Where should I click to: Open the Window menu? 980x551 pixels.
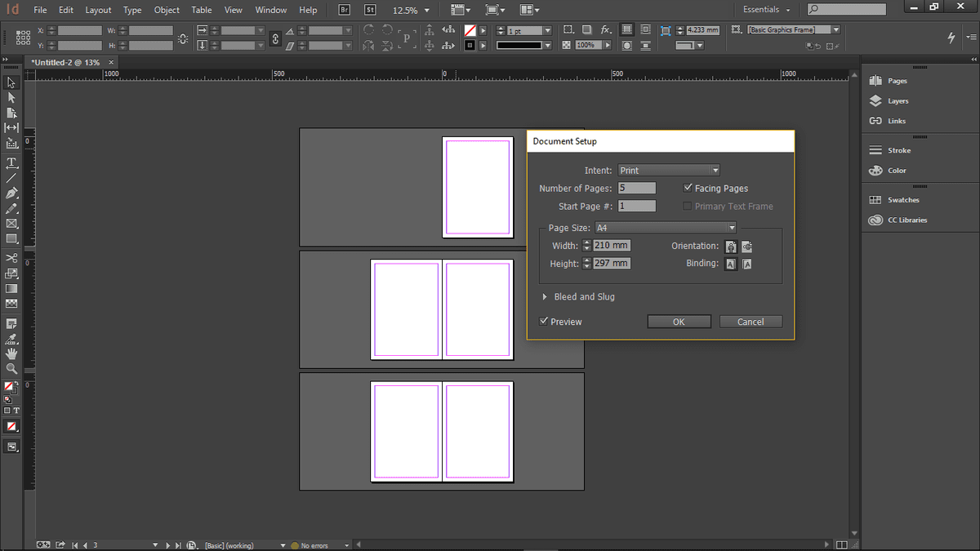click(270, 11)
